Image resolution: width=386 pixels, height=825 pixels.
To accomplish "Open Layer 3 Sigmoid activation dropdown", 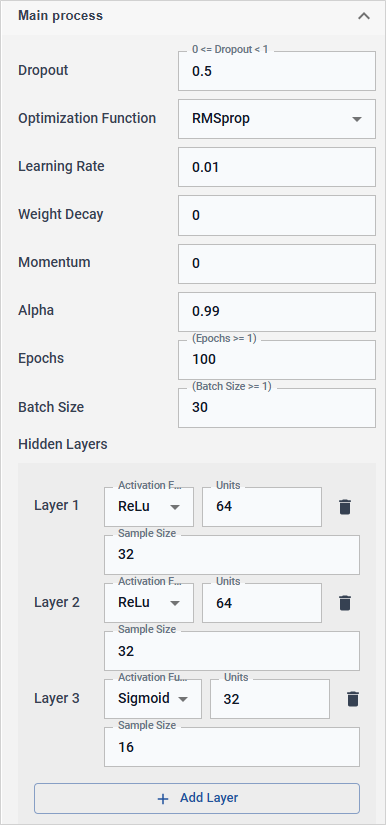I will coord(153,699).
